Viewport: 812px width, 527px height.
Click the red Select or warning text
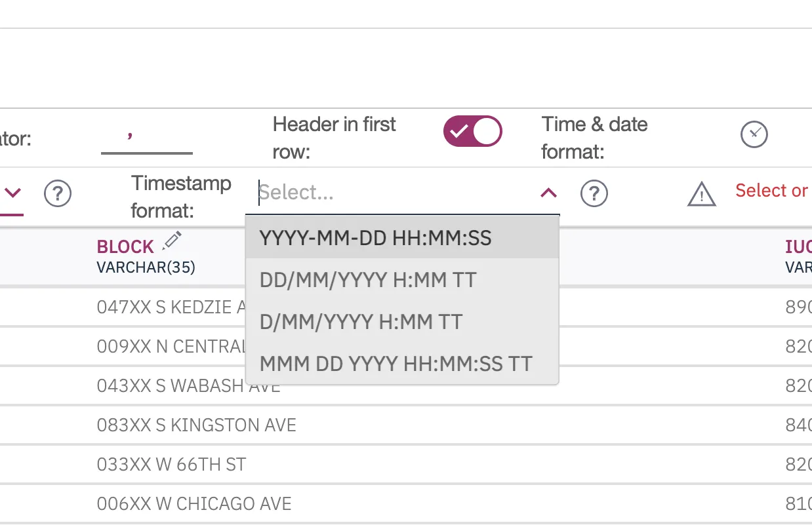771,191
